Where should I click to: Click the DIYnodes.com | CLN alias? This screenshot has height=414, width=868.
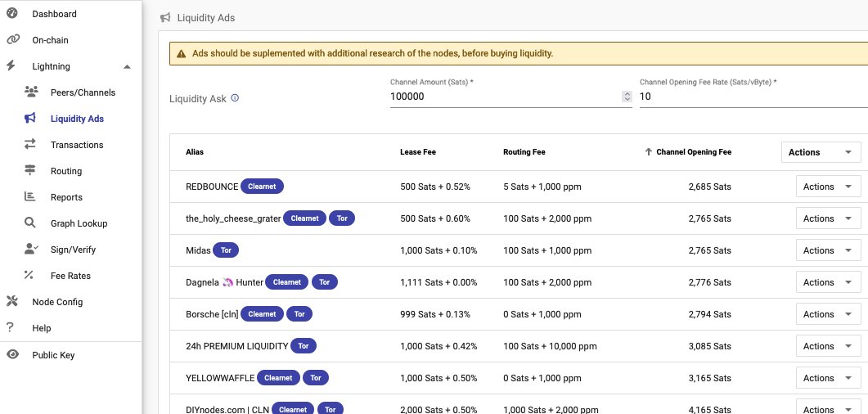tap(227, 410)
